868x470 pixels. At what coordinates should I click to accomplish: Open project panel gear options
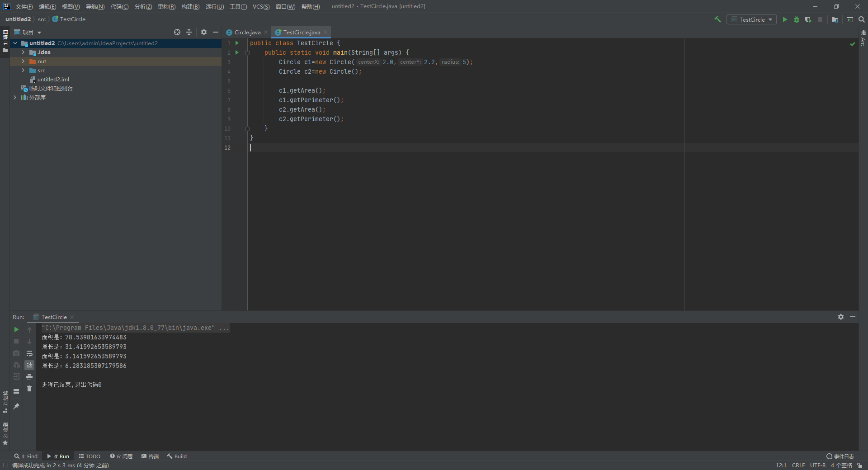pyautogui.click(x=204, y=32)
